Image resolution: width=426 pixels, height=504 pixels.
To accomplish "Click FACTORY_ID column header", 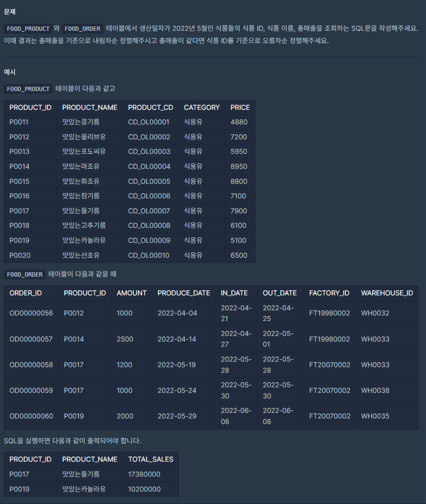I will [x=329, y=293].
